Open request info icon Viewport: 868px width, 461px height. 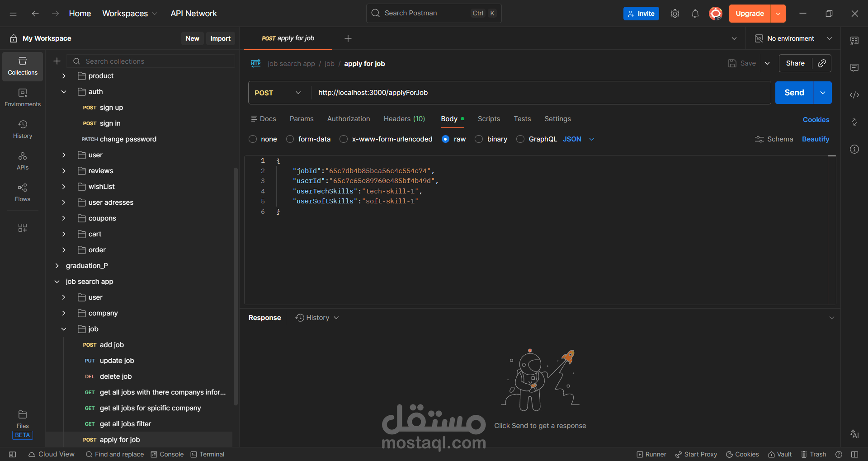pyautogui.click(x=854, y=149)
